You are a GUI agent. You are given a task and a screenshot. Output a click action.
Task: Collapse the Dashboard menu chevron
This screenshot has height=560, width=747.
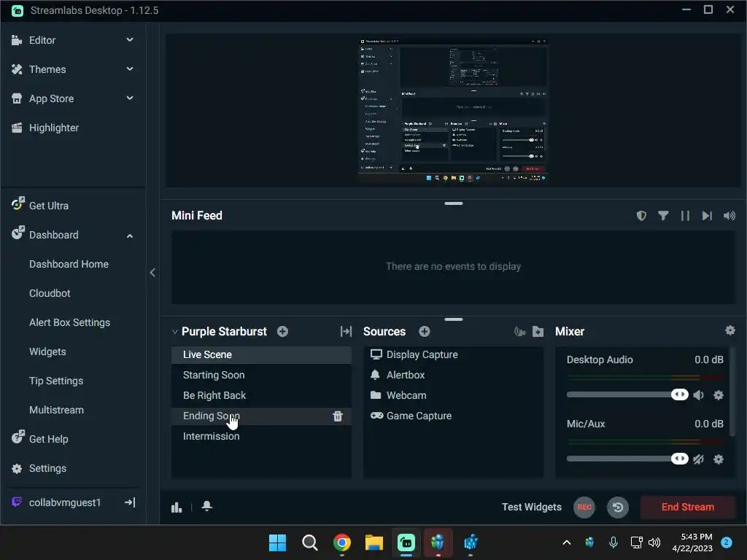[x=130, y=236]
